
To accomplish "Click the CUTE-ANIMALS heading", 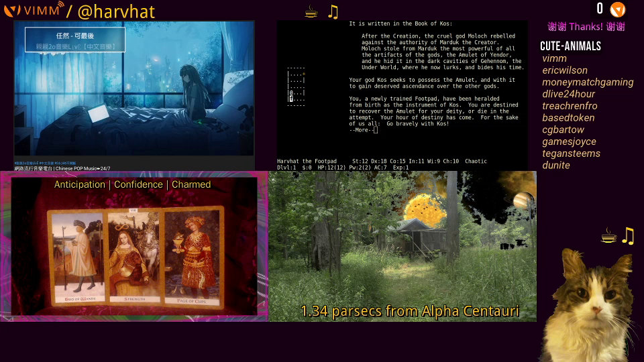I will (570, 46).
